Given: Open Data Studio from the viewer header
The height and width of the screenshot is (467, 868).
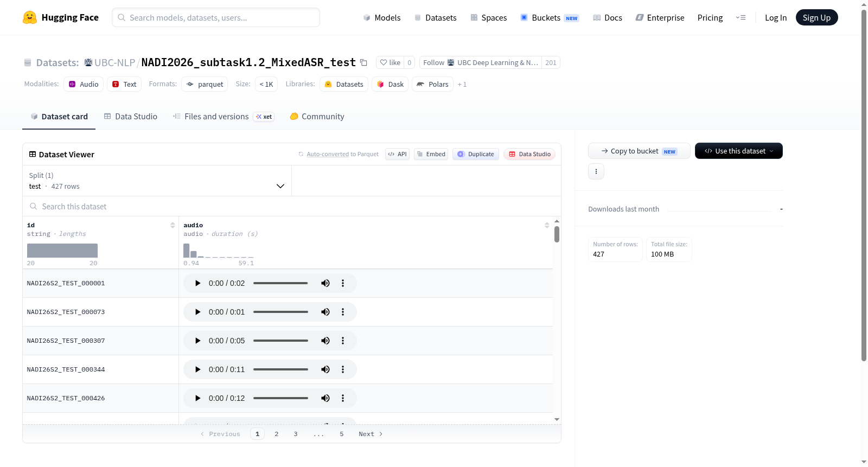Looking at the screenshot, I should pos(529,154).
